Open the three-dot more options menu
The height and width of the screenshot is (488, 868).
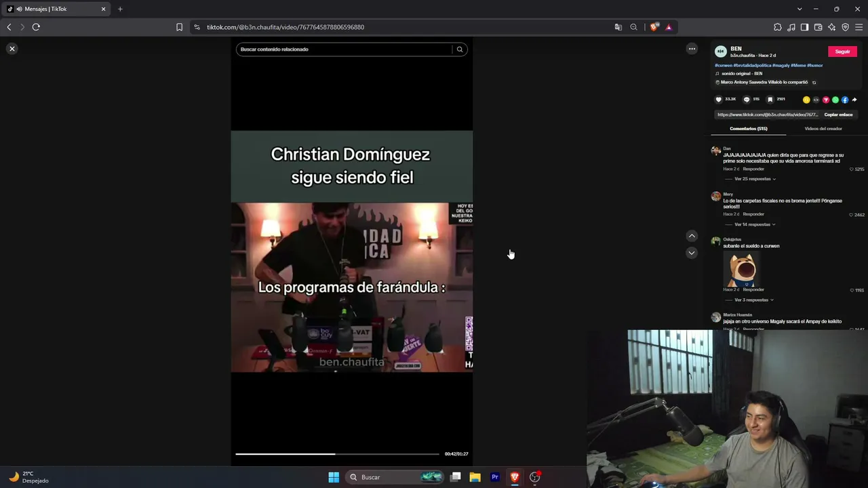tap(692, 49)
